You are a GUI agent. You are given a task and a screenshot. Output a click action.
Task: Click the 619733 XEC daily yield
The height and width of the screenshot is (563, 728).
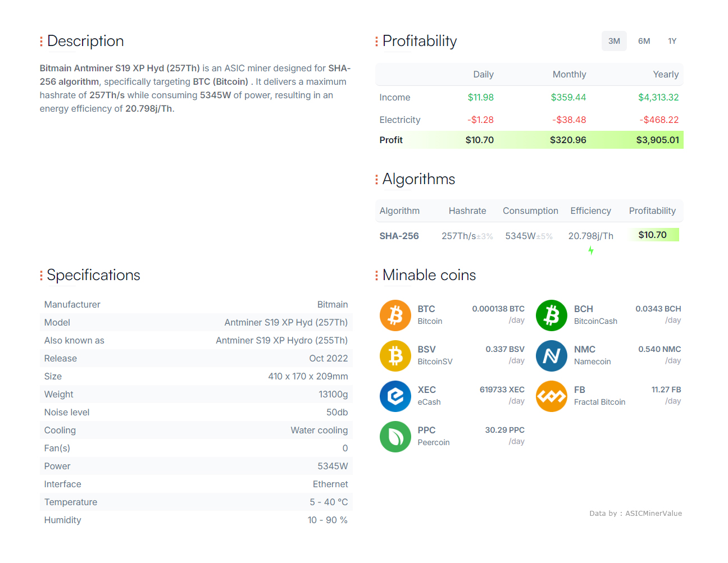coord(502,390)
